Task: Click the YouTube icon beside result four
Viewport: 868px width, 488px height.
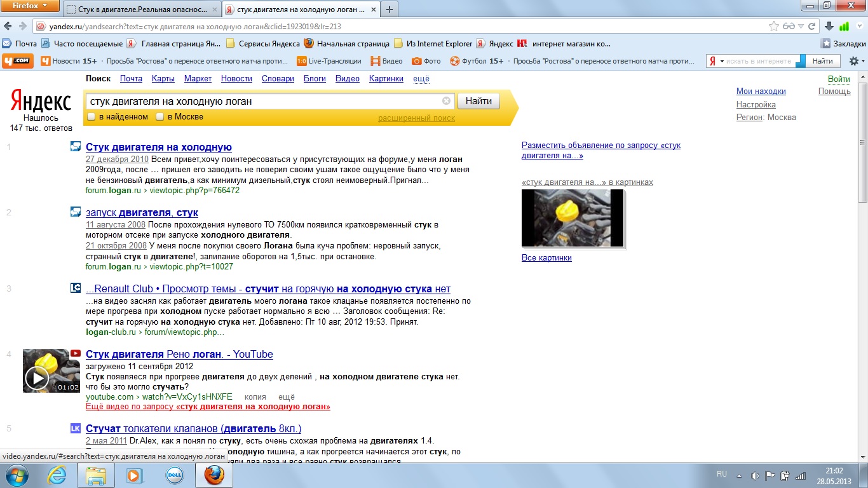Action: (x=76, y=353)
